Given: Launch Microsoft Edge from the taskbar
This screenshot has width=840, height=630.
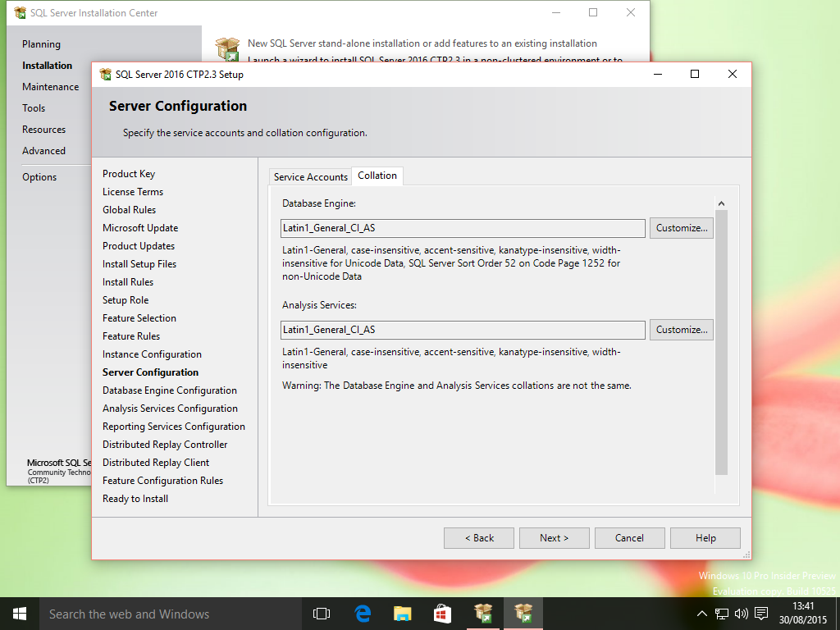Looking at the screenshot, I should tap(363, 613).
